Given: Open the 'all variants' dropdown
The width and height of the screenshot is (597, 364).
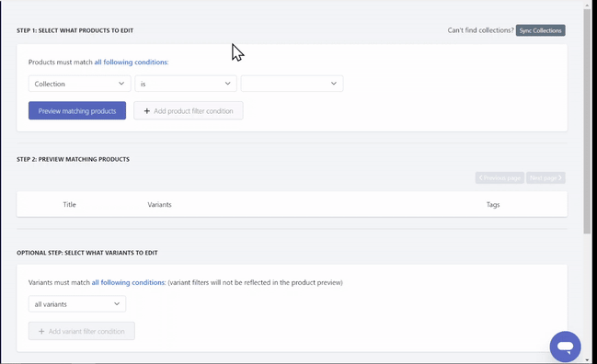Looking at the screenshot, I should point(77,304).
